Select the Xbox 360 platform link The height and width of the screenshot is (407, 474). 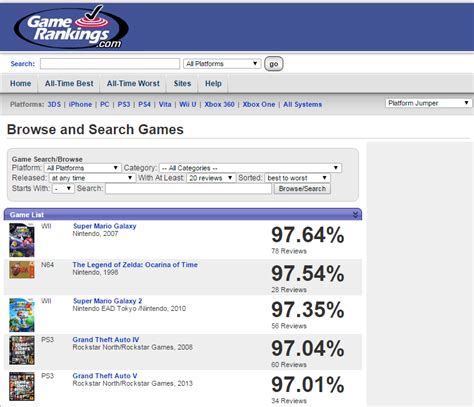point(219,104)
